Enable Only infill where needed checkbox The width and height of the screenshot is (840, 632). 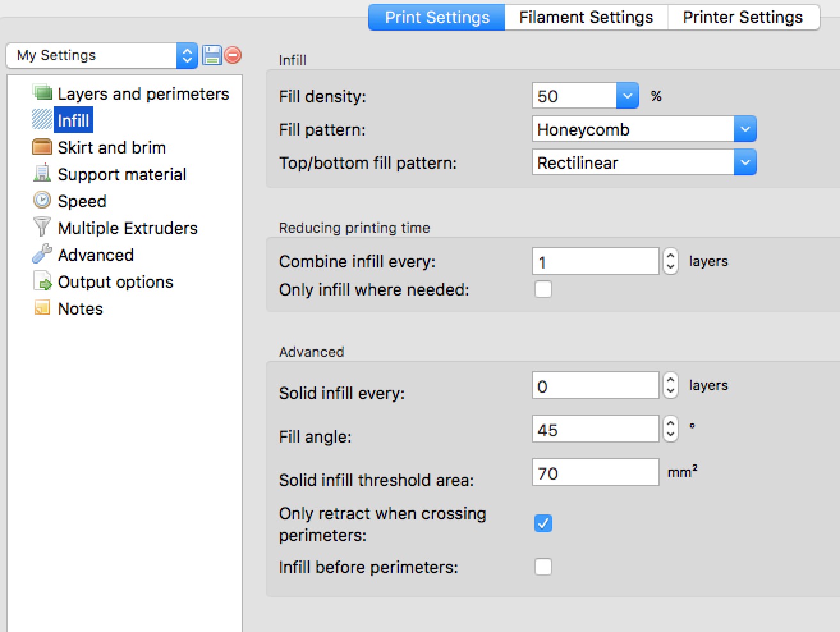(x=543, y=290)
